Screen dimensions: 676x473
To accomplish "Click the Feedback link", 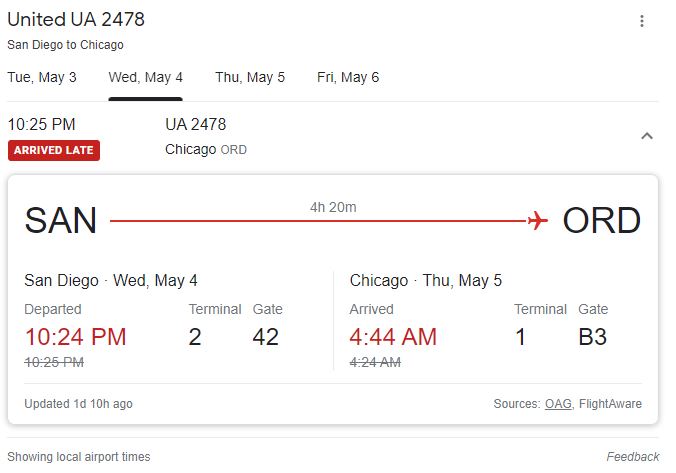I will click(632, 457).
